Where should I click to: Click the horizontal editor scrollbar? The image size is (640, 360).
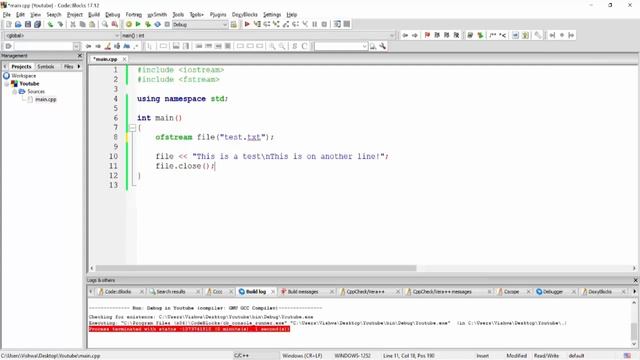(256, 268)
